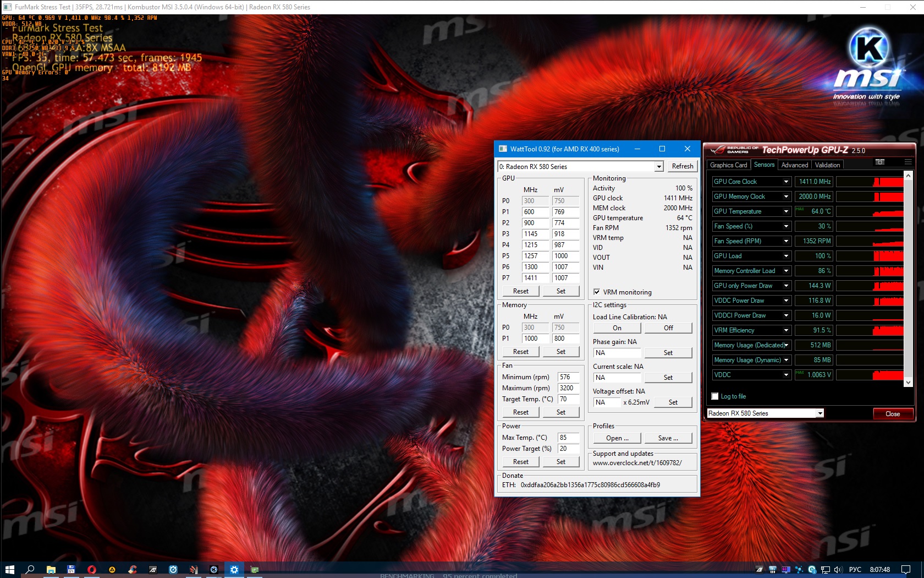Expand Fan Speed (%) sensor dropdown
The width and height of the screenshot is (924, 578).
coord(787,226)
